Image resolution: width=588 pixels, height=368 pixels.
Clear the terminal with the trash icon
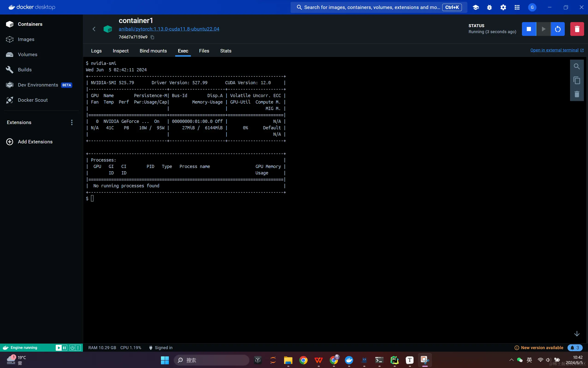click(576, 94)
